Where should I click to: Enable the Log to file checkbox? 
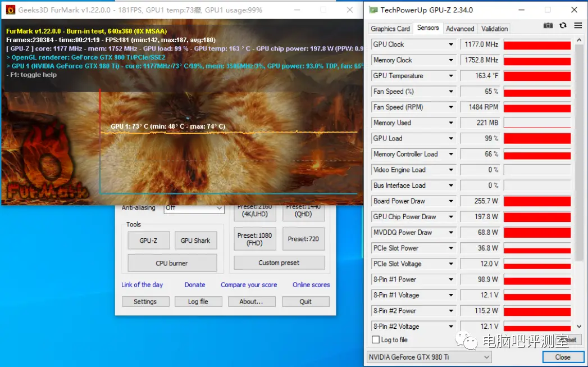pyautogui.click(x=375, y=339)
